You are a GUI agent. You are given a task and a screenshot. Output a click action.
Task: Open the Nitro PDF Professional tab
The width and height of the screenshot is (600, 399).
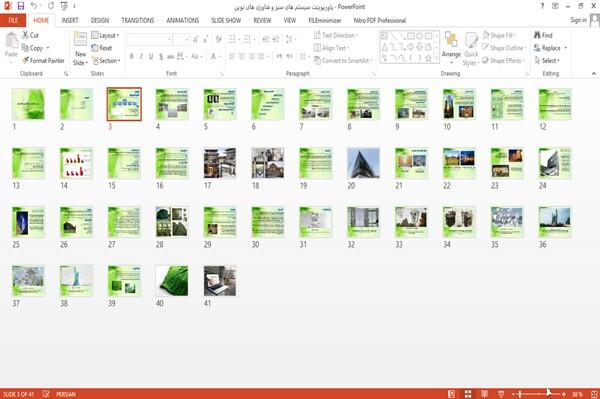(380, 20)
